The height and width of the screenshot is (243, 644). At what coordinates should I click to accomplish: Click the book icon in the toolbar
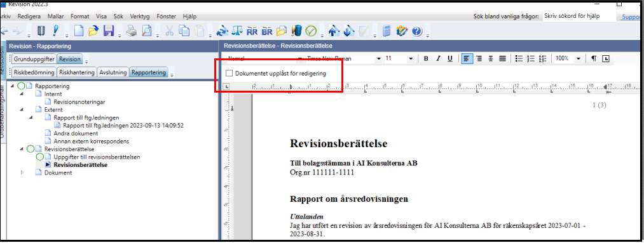pos(41,30)
